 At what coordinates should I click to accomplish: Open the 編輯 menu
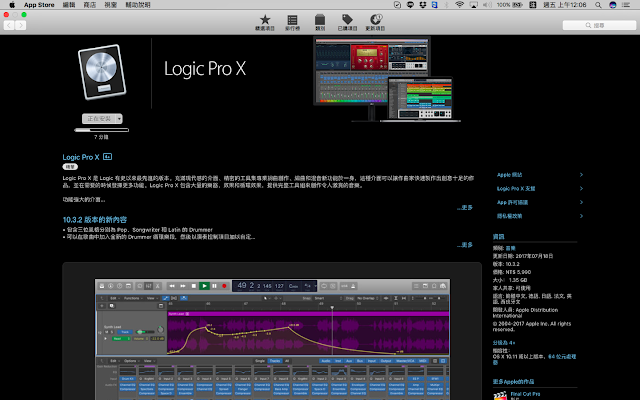(69, 5)
